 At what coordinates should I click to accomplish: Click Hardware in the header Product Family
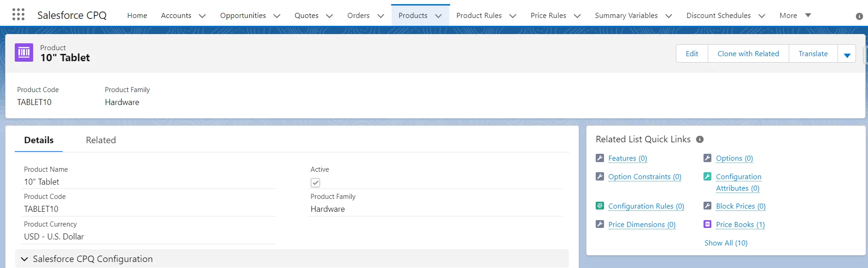[122, 102]
